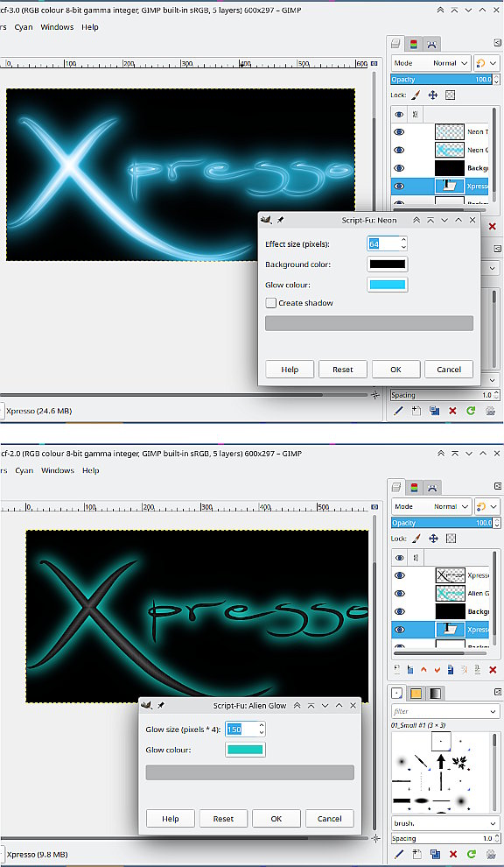Hide the black Background layer in top window

pos(399,168)
